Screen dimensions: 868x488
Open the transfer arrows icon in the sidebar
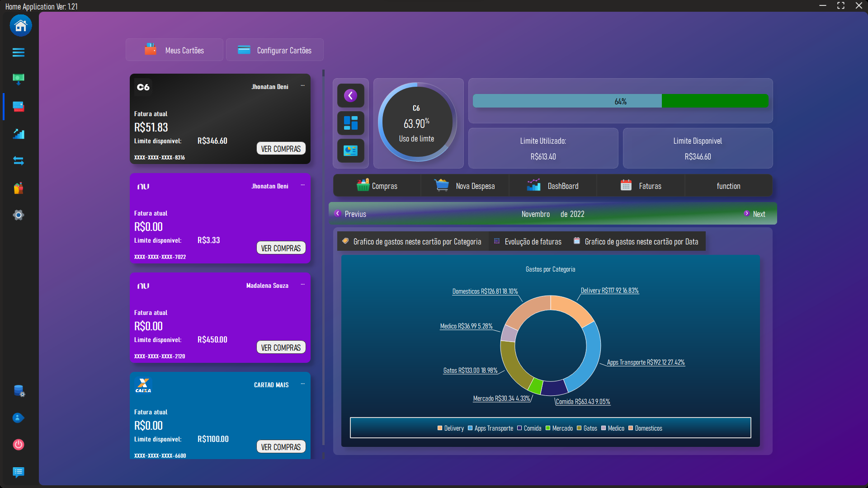[x=19, y=161]
